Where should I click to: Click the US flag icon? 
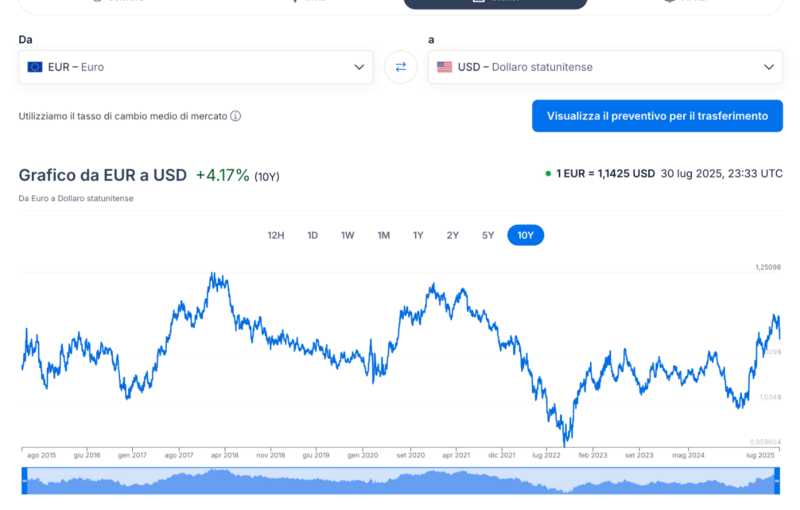coord(445,67)
